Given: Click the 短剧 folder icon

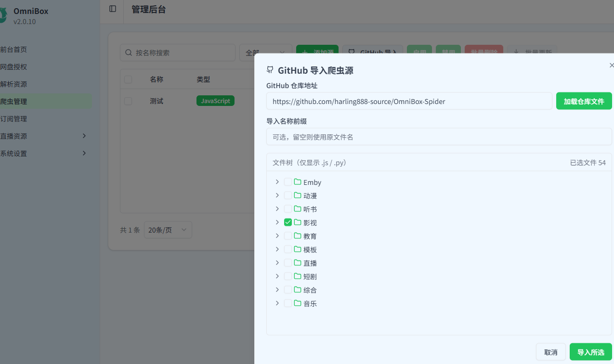Looking at the screenshot, I should click(x=298, y=276).
